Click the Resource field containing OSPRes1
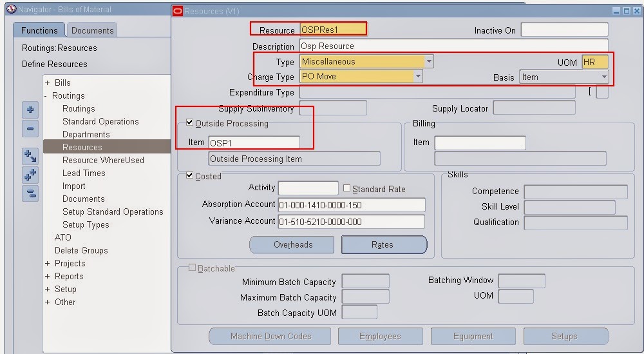 click(x=333, y=30)
